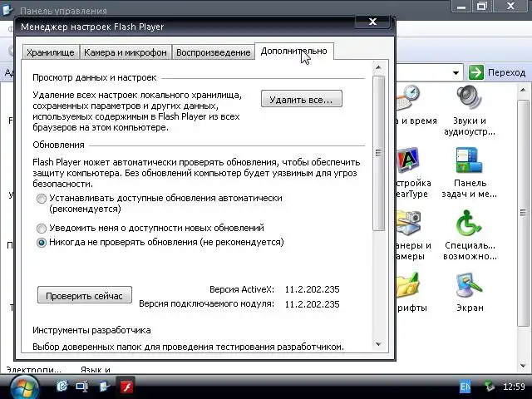Open the first quick launch icon

pos(62,386)
